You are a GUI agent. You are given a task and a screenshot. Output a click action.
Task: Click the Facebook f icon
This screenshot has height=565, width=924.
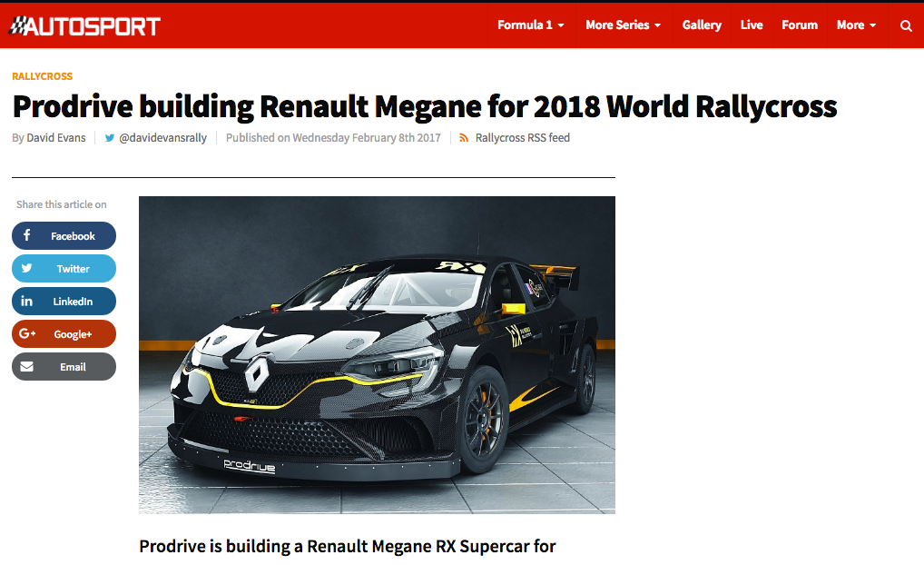26,235
